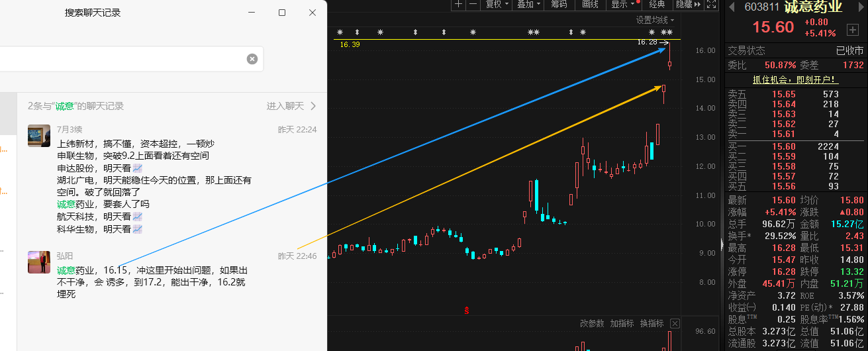Click the 跌停 13.32 value
868x351 pixels.
click(x=851, y=272)
